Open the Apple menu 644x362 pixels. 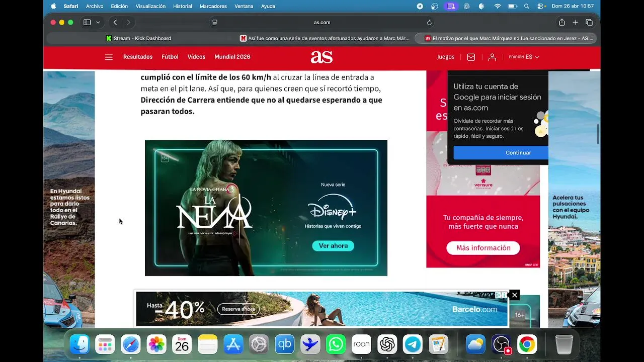point(53,6)
